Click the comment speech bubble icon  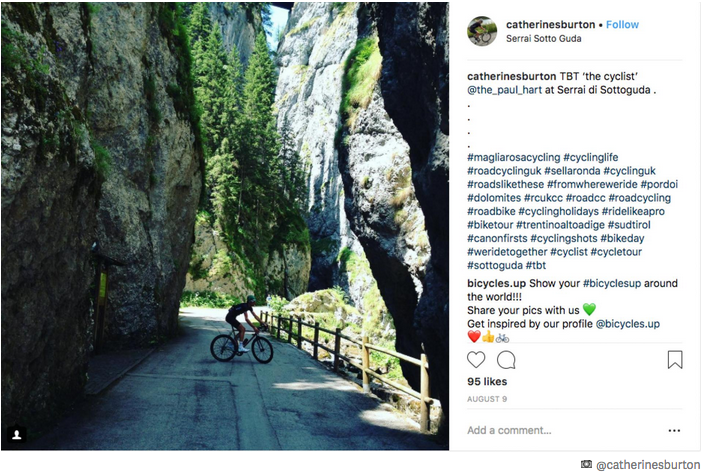point(507,360)
